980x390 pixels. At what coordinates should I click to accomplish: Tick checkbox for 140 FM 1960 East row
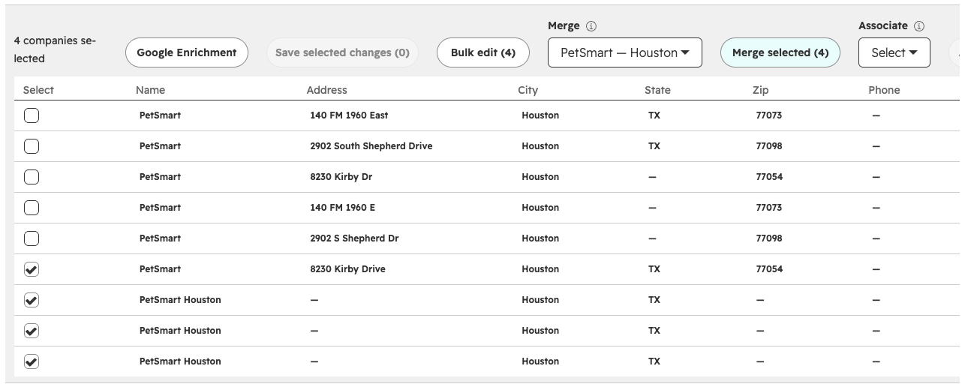32,115
